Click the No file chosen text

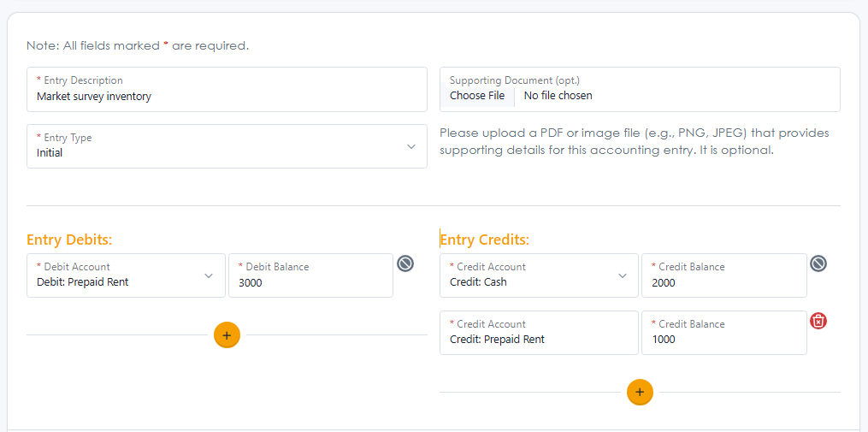pyautogui.click(x=558, y=96)
